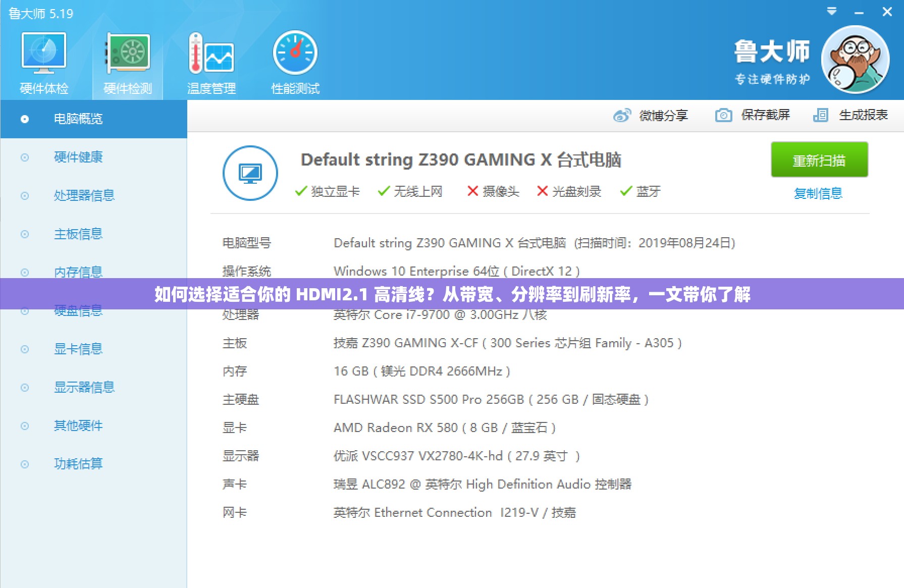View 处理器信息 details
This screenshot has height=588, width=904.
click(x=85, y=195)
